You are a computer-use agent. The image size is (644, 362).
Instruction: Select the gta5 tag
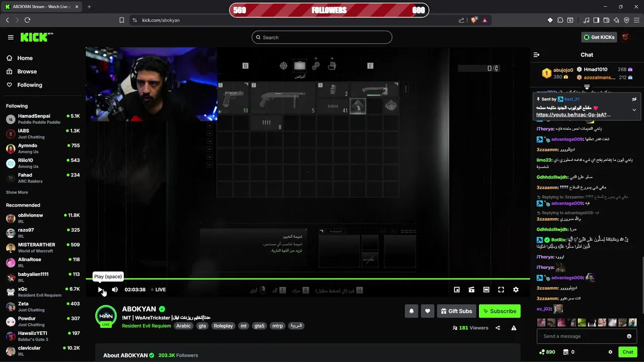click(x=260, y=326)
